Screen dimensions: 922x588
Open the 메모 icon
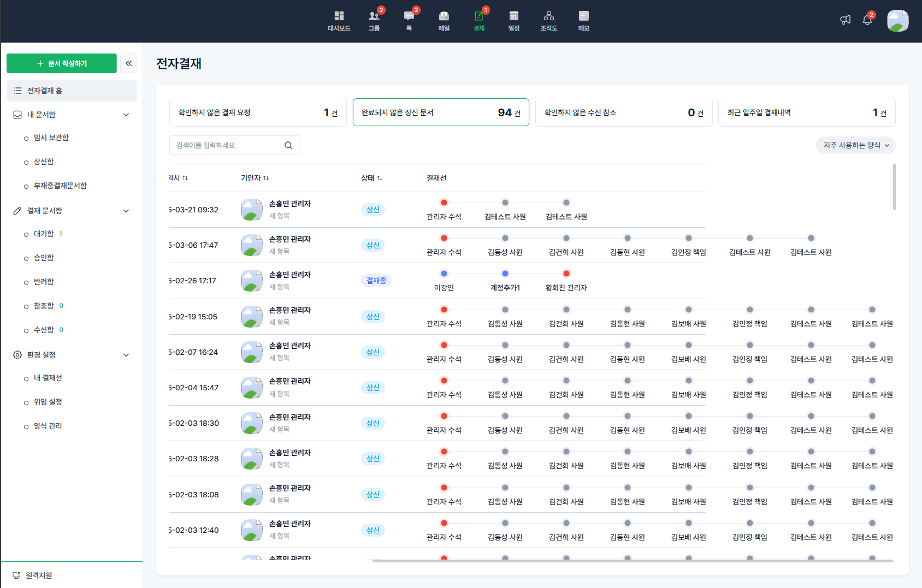pos(583,21)
